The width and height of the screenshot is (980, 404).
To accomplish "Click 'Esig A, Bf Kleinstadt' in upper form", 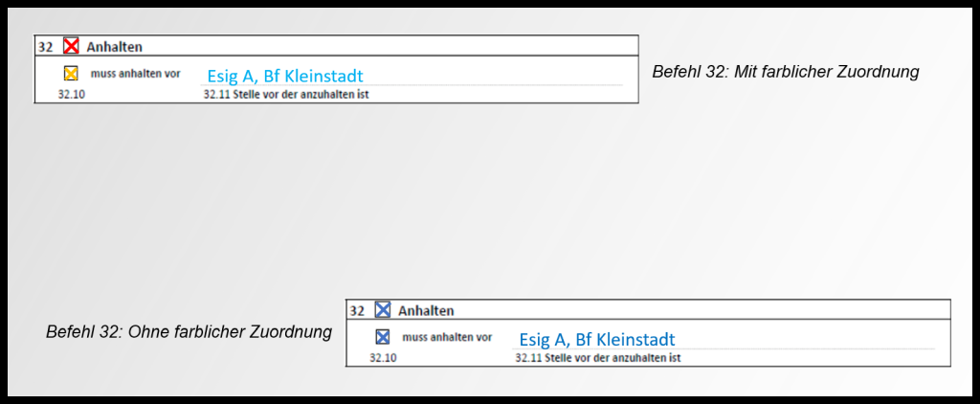I will (285, 76).
